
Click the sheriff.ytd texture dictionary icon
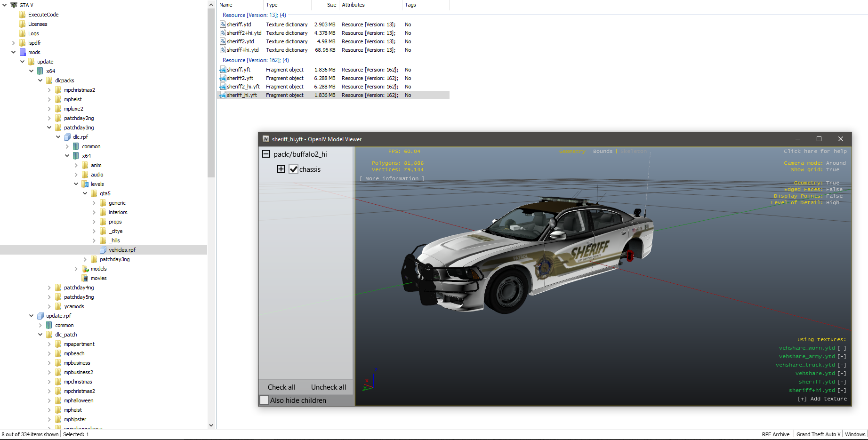point(223,24)
